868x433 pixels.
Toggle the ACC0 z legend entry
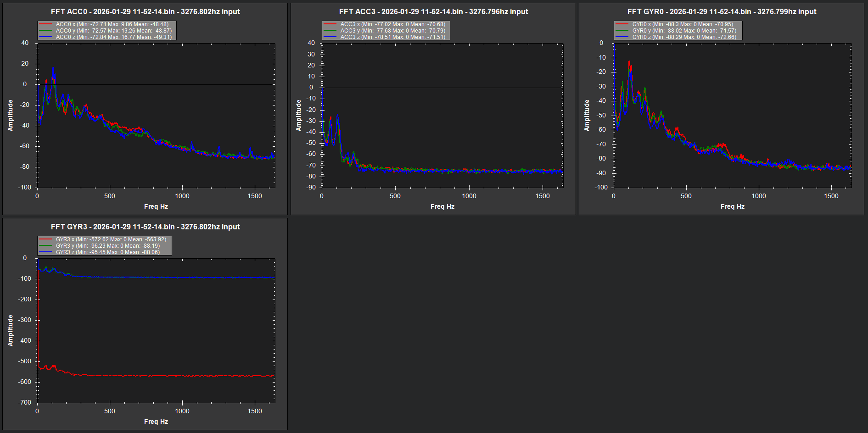(113, 37)
